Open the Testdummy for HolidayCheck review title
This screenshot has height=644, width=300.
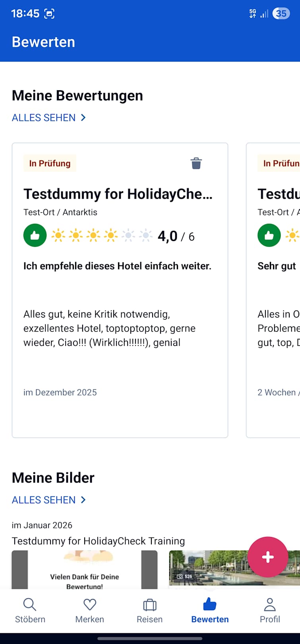pyautogui.click(x=118, y=194)
